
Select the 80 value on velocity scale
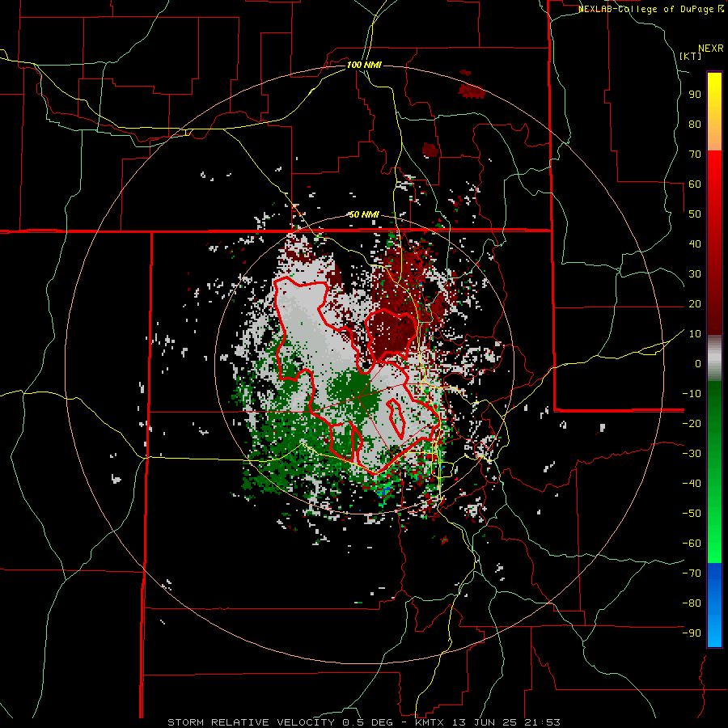click(695, 125)
